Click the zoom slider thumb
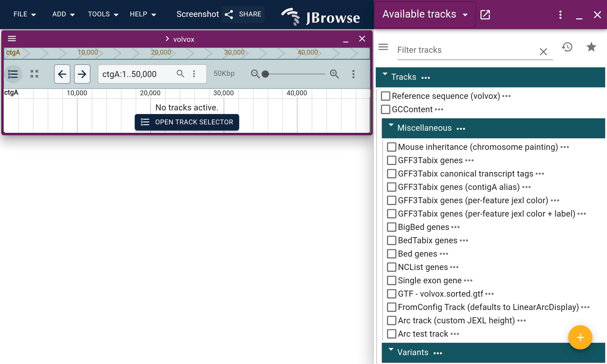Image resolution: width=607 pixels, height=364 pixels. pos(265,74)
